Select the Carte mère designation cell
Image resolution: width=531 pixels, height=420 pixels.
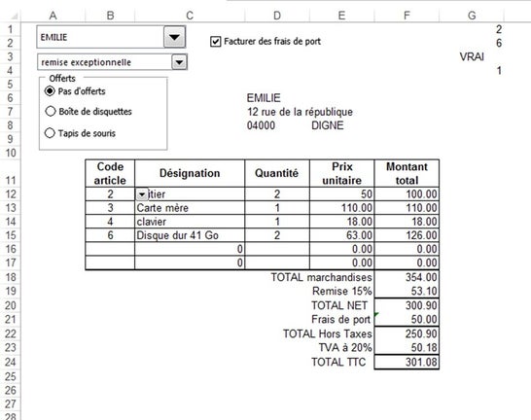pos(190,208)
